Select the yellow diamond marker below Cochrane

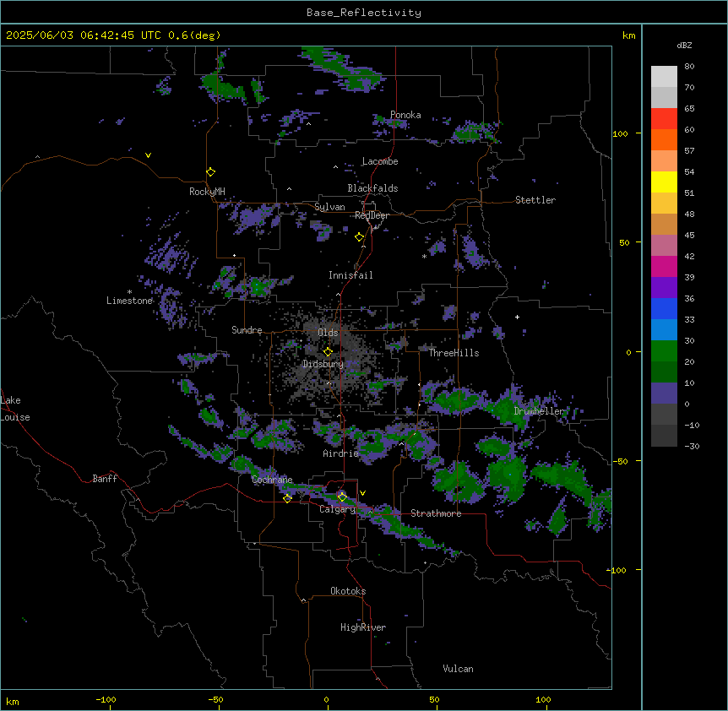[x=287, y=498]
